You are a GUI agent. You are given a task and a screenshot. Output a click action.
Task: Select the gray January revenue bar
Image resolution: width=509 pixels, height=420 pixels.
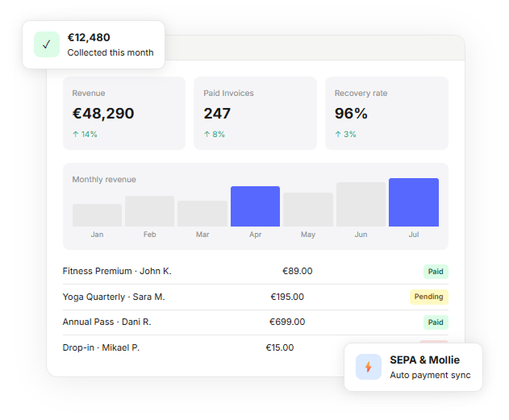tap(97, 215)
